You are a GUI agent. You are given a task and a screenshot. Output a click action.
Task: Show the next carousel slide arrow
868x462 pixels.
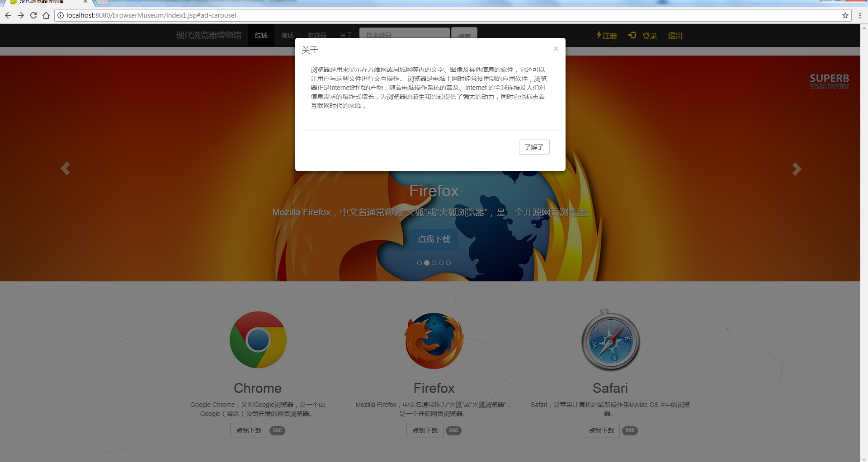pyautogui.click(x=797, y=168)
